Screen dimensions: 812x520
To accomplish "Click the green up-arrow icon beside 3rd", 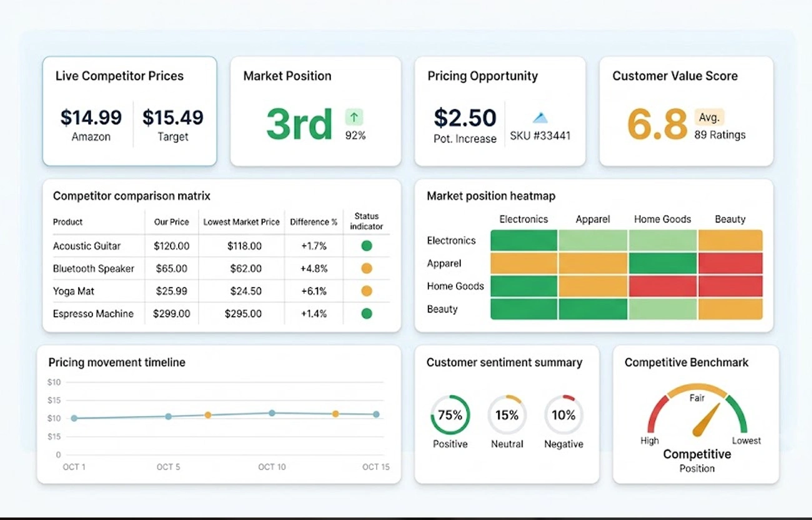I will 354,117.
